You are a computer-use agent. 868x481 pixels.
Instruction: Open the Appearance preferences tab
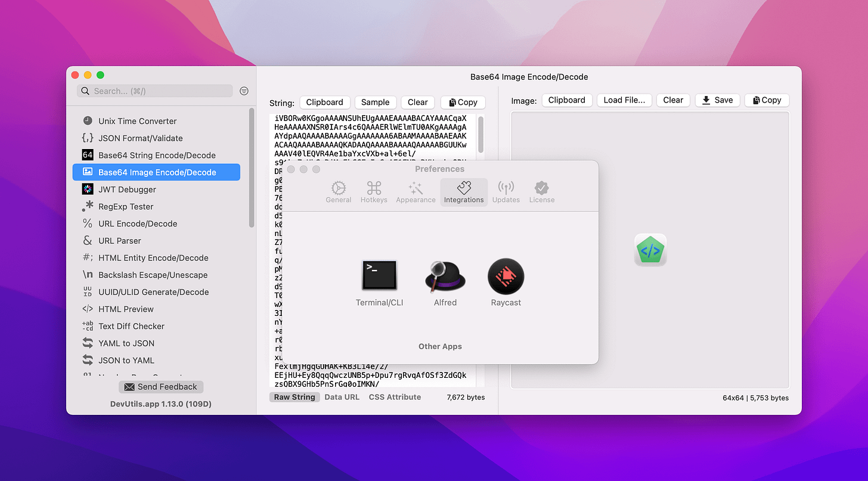pyautogui.click(x=416, y=193)
